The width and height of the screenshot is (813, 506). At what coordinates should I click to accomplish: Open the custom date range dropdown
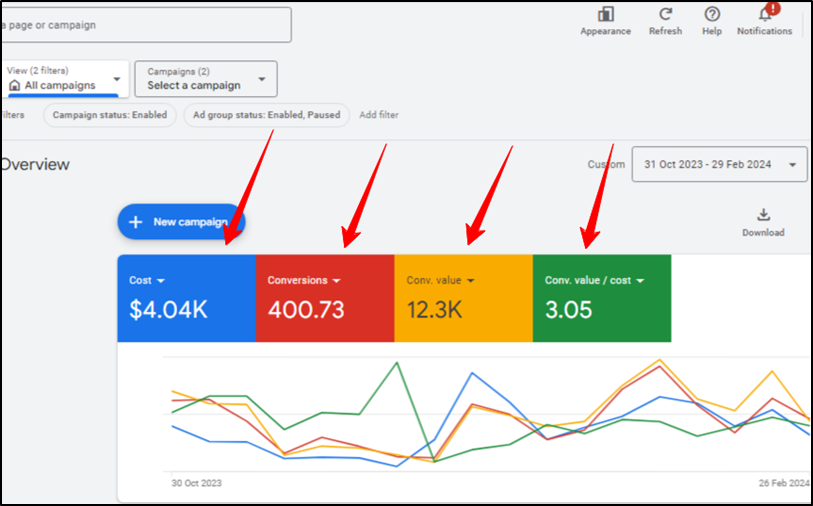pos(719,164)
